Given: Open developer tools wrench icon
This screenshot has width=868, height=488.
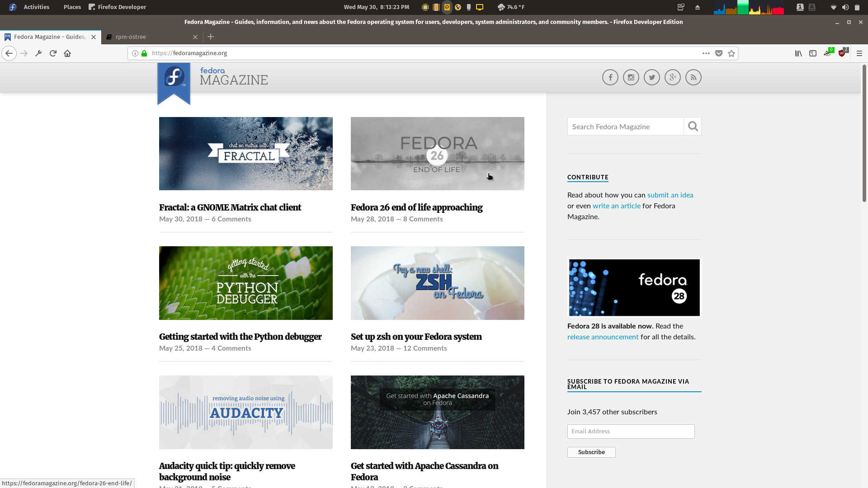Looking at the screenshot, I should 38,53.
